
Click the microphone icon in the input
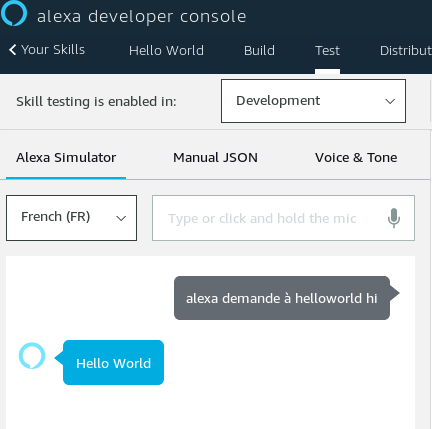pyautogui.click(x=394, y=218)
